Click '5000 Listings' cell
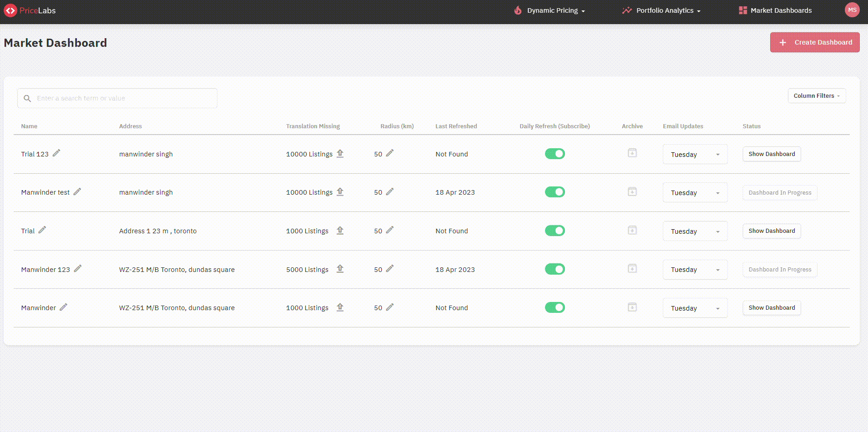 click(307, 269)
